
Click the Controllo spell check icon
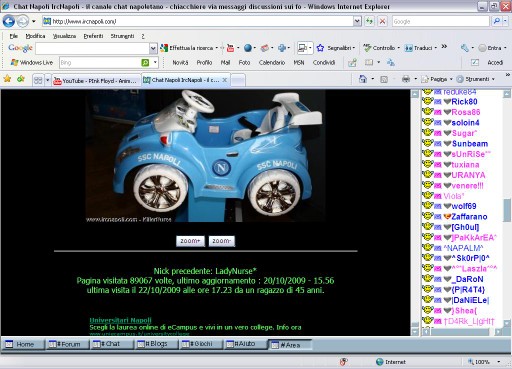[367, 48]
